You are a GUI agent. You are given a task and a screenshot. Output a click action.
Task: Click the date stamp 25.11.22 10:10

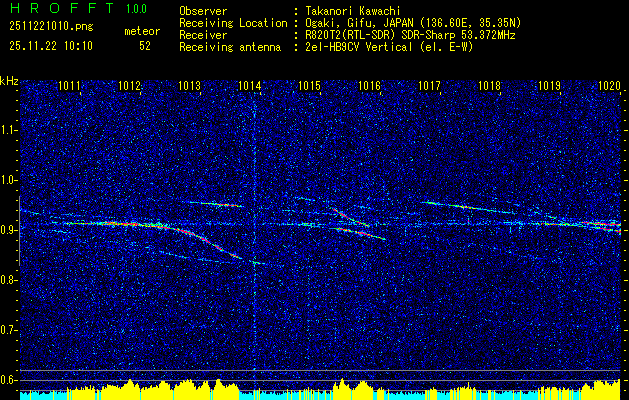[51, 46]
